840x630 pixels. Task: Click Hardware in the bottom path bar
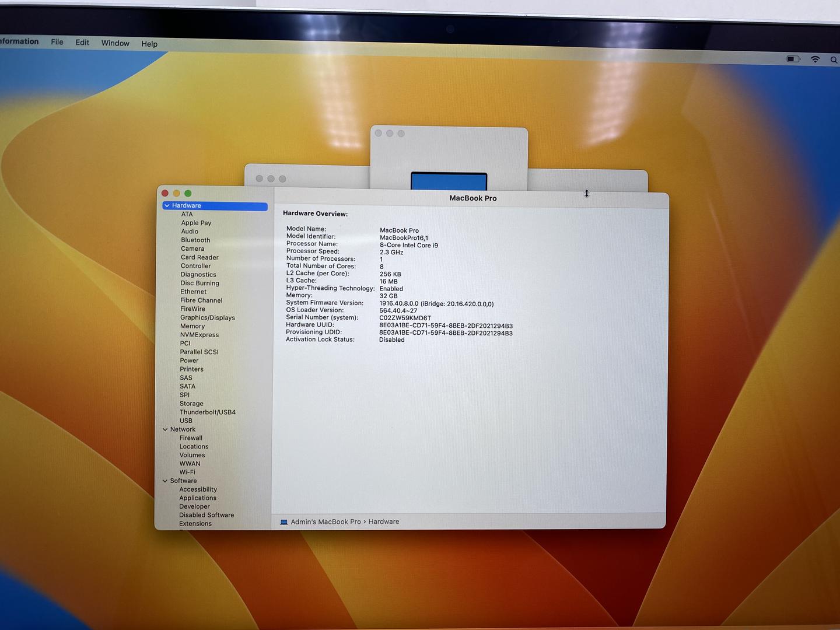[384, 521]
